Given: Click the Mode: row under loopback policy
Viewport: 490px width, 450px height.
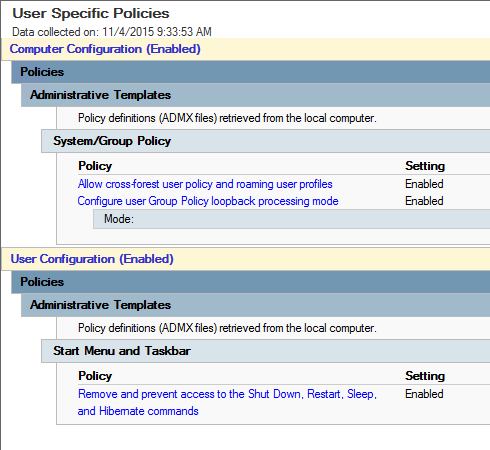Looking at the screenshot, I should pyautogui.click(x=291, y=219).
